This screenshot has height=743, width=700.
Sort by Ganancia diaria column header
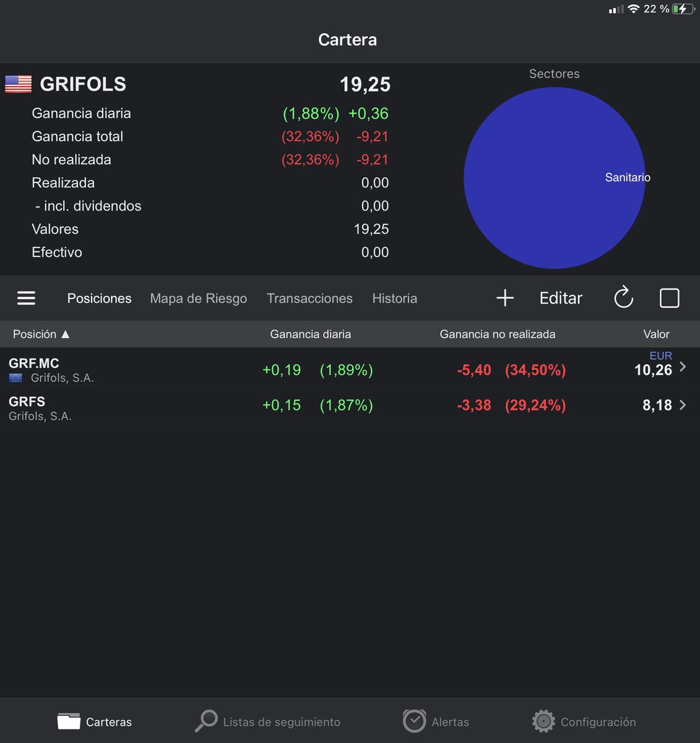click(311, 334)
